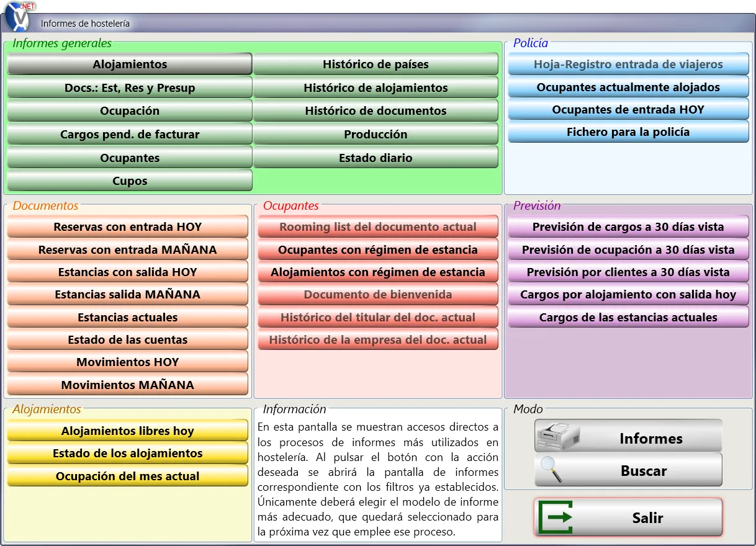Open the Alojamientos general report
This screenshot has height=546, width=756.
pos(130,65)
